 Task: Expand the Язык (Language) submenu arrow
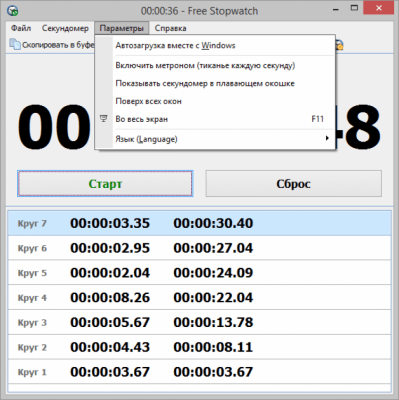(327, 138)
